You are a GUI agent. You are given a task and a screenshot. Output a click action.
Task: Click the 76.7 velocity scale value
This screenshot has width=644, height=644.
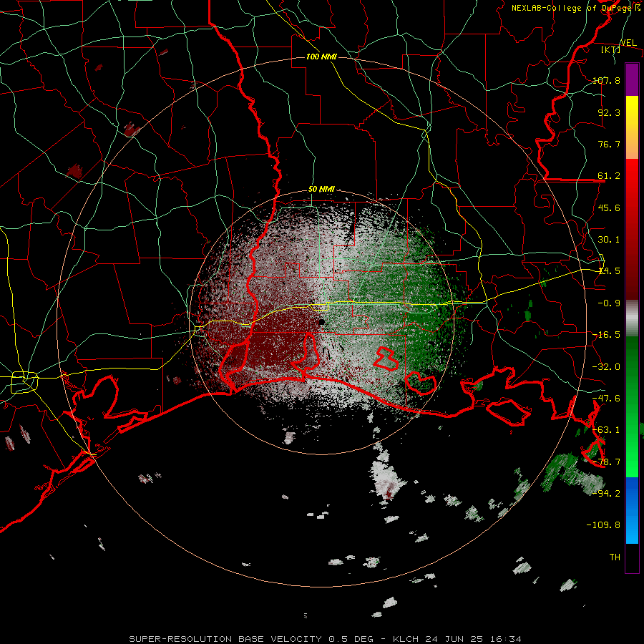pyautogui.click(x=609, y=144)
